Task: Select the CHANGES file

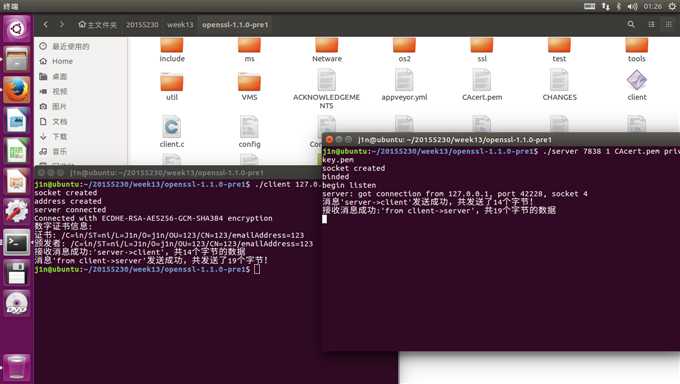Action: click(x=559, y=86)
